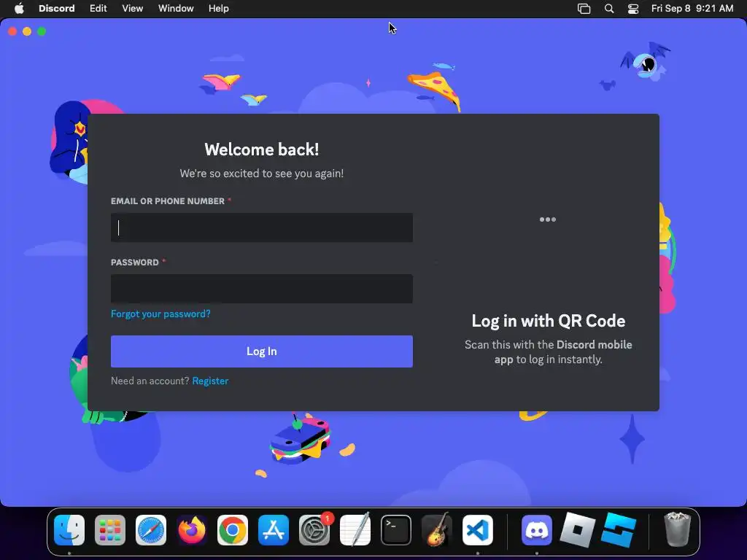Image resolution: width=747 pixels, height=560 pixels.
Task: Launch Terminal from the dock
Action: pos(396,530)
